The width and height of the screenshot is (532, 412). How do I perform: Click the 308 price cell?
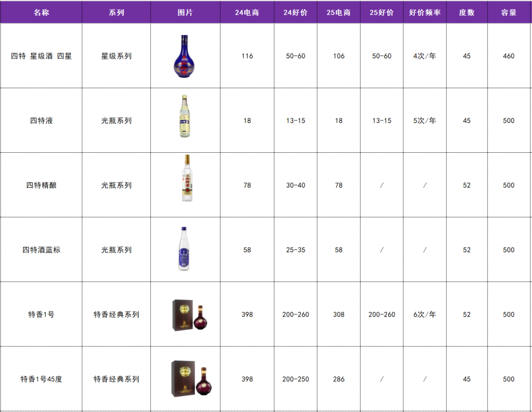point(338,314)
